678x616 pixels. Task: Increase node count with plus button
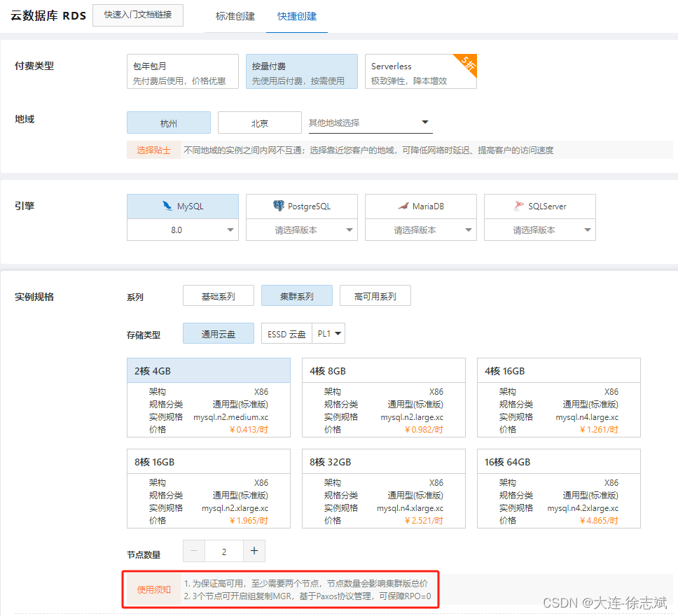tap(254, 551)
